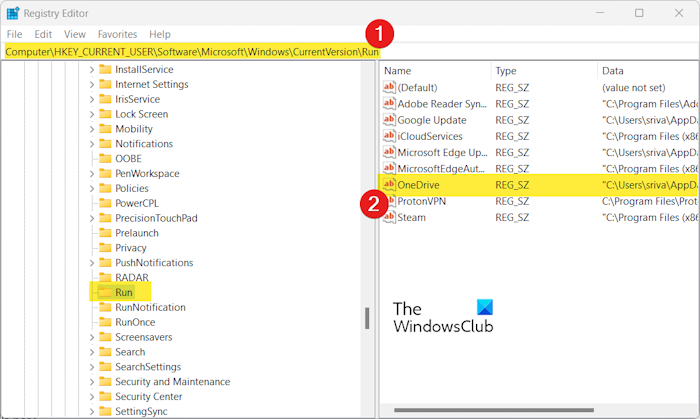Image resolution: width=700 pixels, height=419 pixels.
Task: Open the View menu
Action: click(75, 34)
